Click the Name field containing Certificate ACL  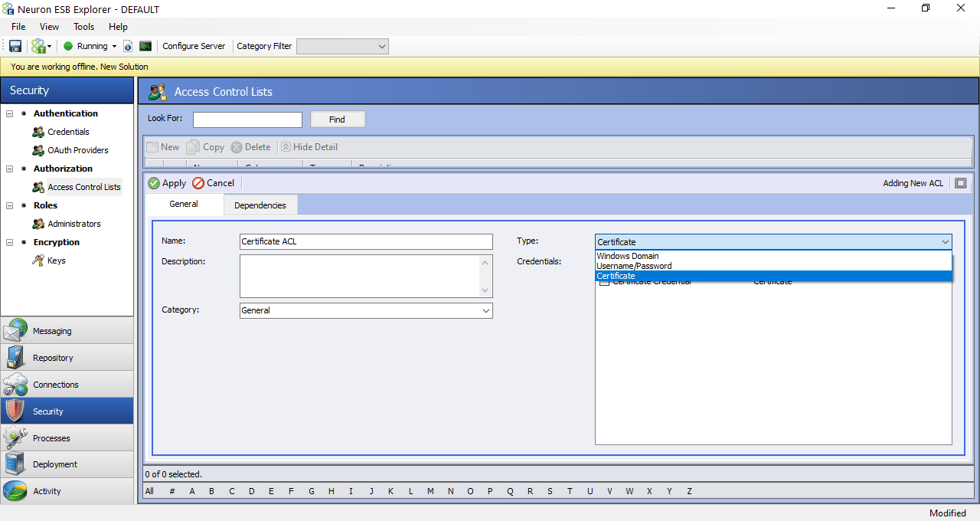point(366,241)
